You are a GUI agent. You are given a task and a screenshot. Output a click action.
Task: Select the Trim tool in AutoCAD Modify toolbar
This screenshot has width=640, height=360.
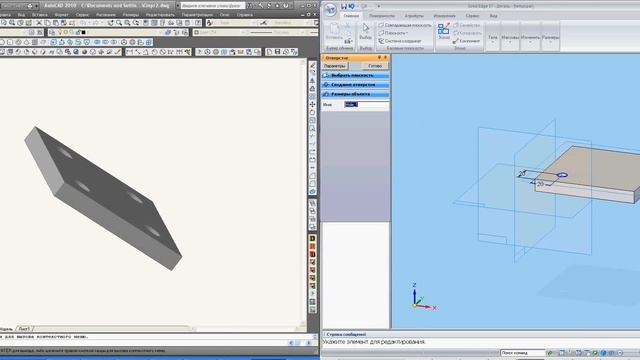[313, 136]
